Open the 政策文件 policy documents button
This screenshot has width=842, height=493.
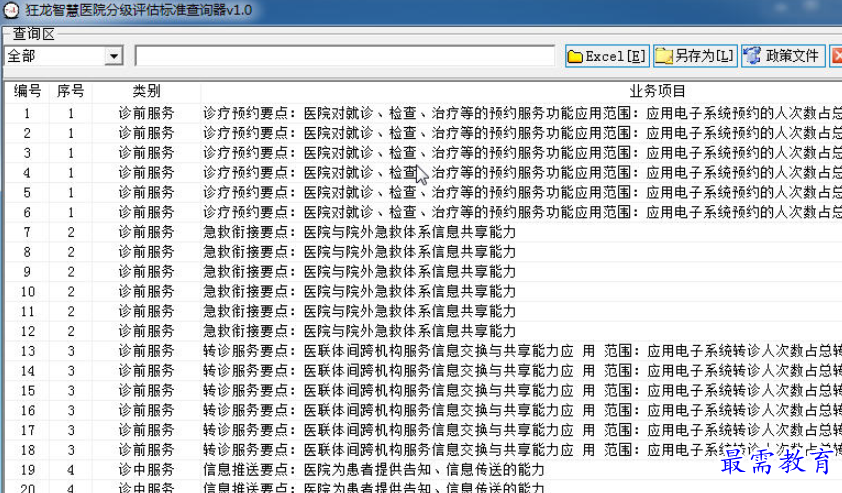pyautogui.click(x=783, y=56)
